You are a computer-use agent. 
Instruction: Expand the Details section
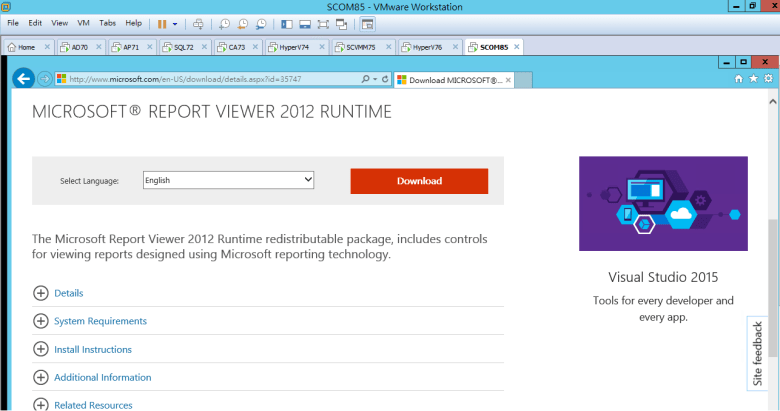41,293
